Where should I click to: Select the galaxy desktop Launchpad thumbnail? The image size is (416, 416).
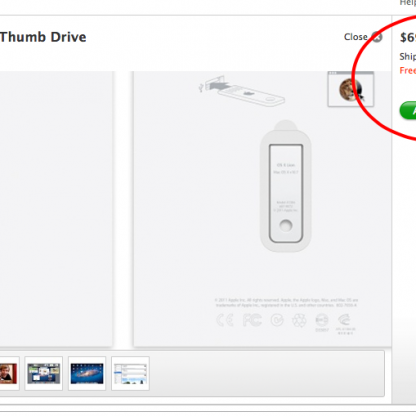click(87, 373)
